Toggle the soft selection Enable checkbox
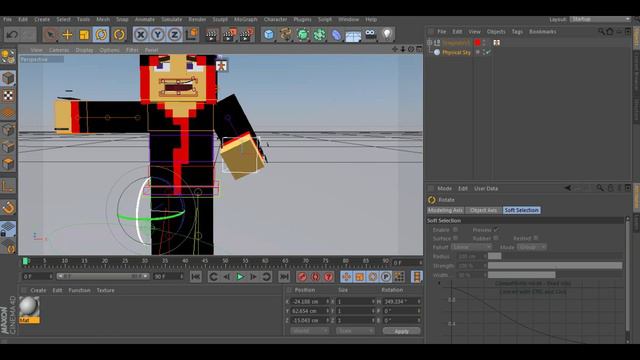The width and height of the screenshot is (640, 360). pos(455,230)
